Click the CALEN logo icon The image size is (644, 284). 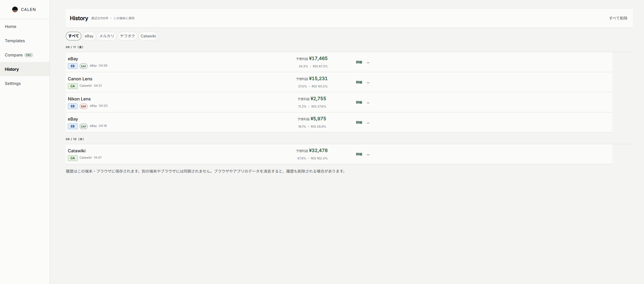click(15, 9)
